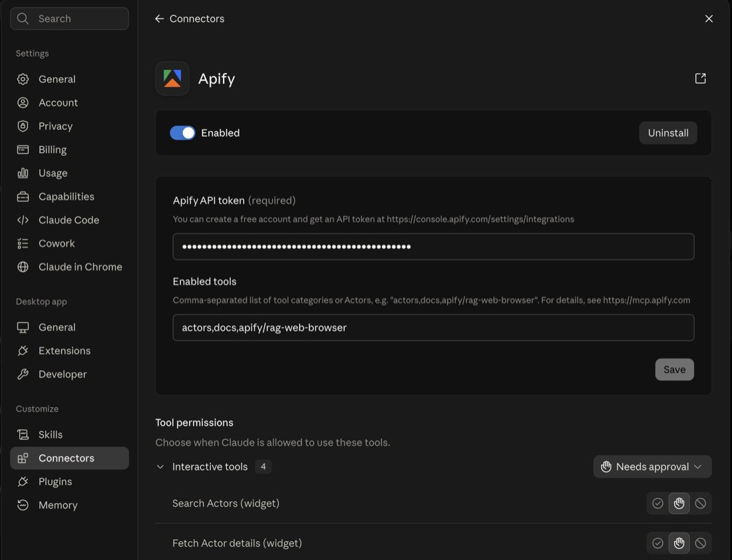Open Apify in external window icon
This screenshot has width=732, height=560.
(x=700, y=78)
